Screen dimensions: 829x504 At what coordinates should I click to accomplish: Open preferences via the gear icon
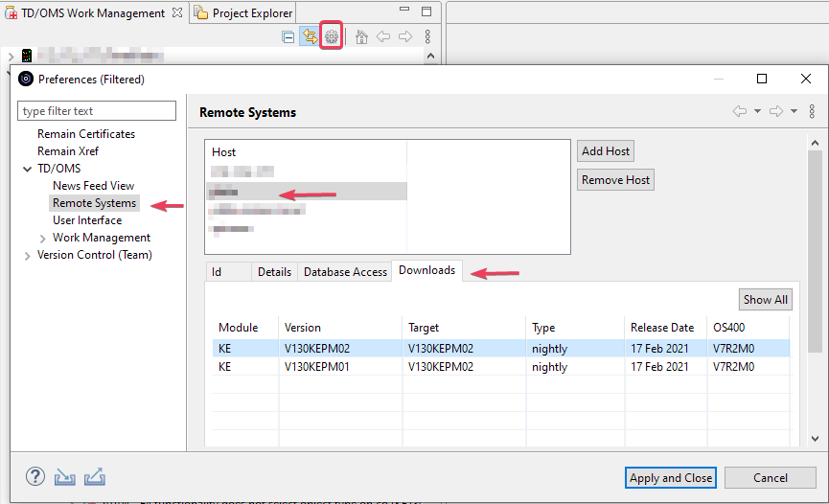click(x=332, y=36)
